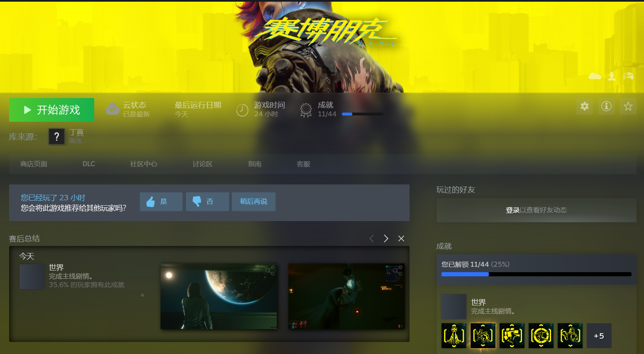Image resolution: width=644 pixels, height=354 pixels.
Task: Click the share icon on the dark gameplay screenshot
Action: pos(398,271)
